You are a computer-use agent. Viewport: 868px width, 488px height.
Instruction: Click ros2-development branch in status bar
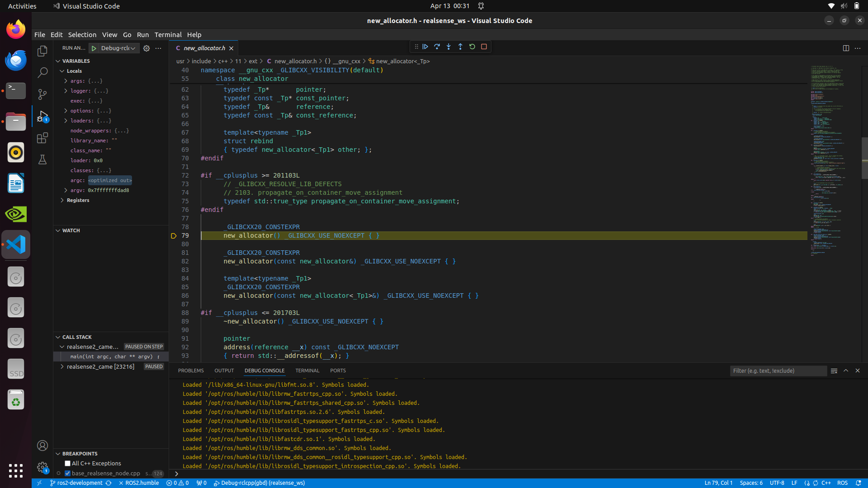point(76,483)
